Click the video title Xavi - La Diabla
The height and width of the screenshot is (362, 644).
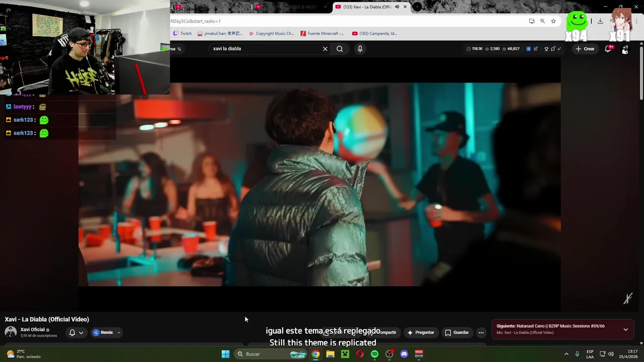[47, 319]
